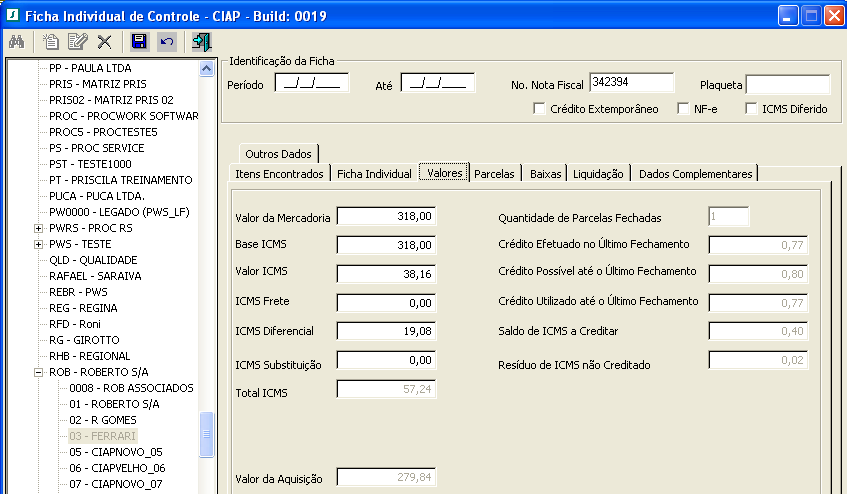Image resolution: width=847 pixels, height=494 pixels.
Task: Click the new record toolbar icon
Action: coord(50,41)
